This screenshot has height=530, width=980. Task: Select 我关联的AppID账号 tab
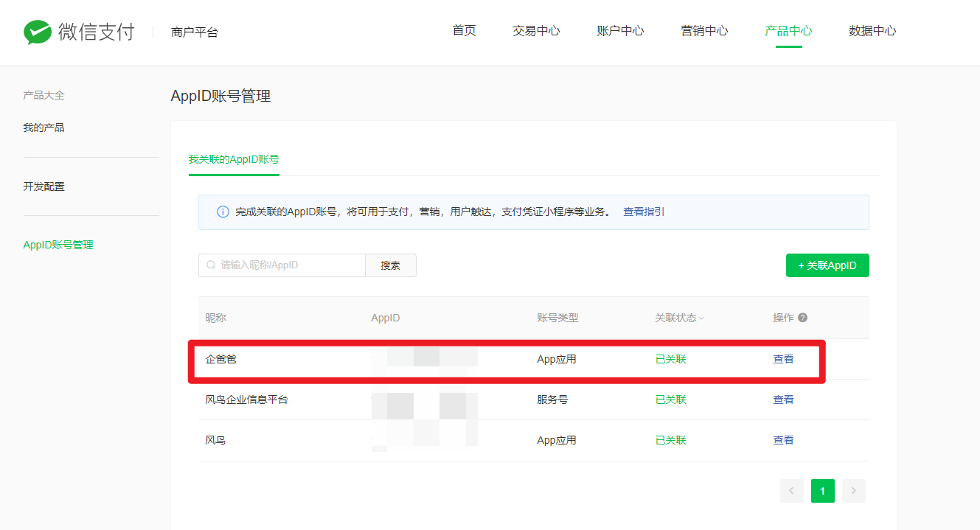234,159
